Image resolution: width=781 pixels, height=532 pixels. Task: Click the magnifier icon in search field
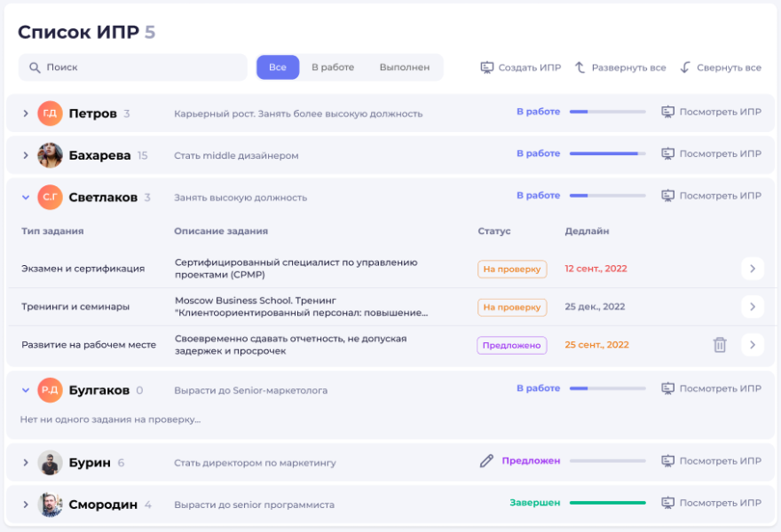coord(35,67)
